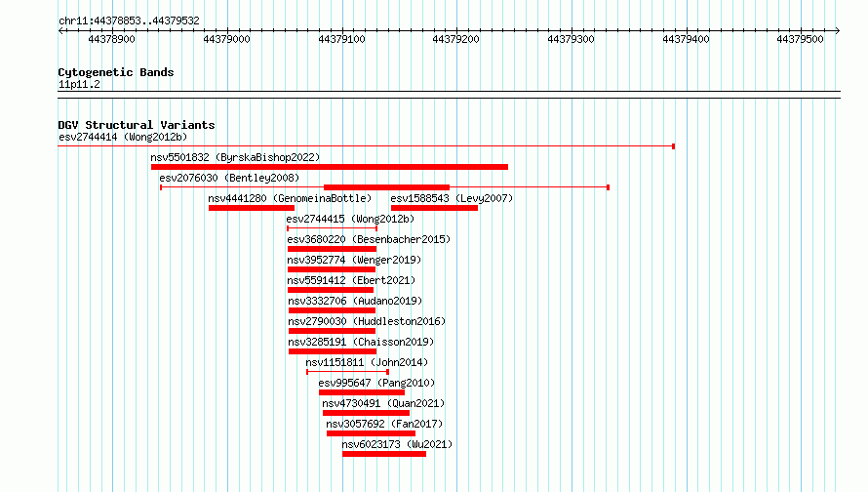
Task: Select the nsv5501832 (ByrskaBishop2022) label
Action: point(235,157)
